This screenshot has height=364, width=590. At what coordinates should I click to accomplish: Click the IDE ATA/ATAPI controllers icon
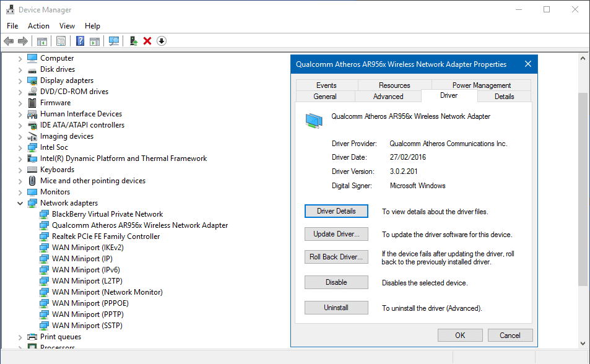point(32,125)
